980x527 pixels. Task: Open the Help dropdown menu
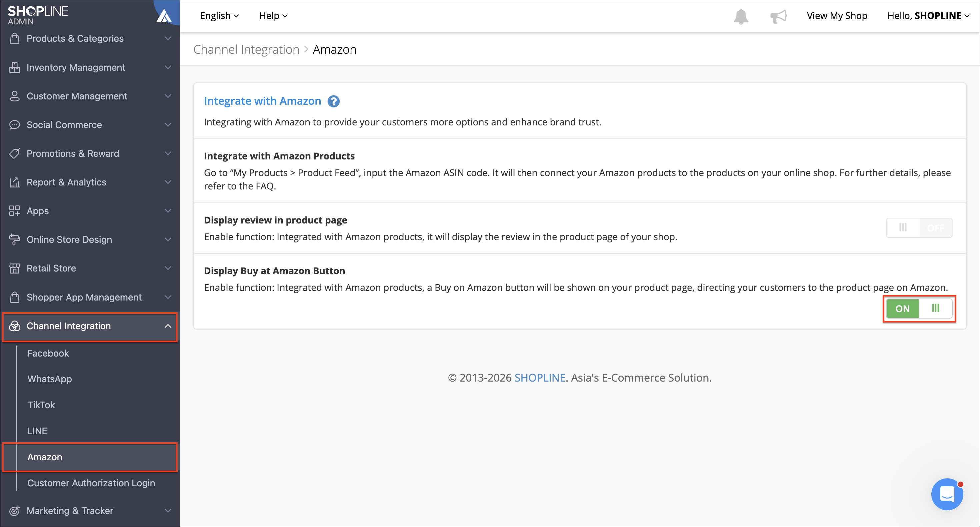[x=273, y=16]
